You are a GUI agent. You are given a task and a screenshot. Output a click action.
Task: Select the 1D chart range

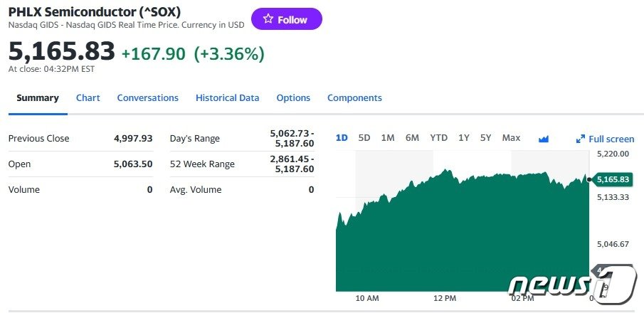pyautogui.click(x=342, y=138)
